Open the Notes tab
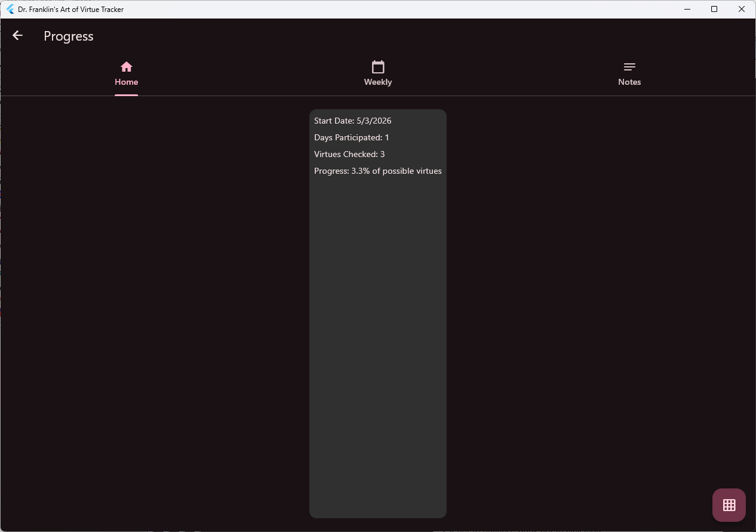Image resolution: width=756 pixels, height=532 pixels. [x=629, y=75]
